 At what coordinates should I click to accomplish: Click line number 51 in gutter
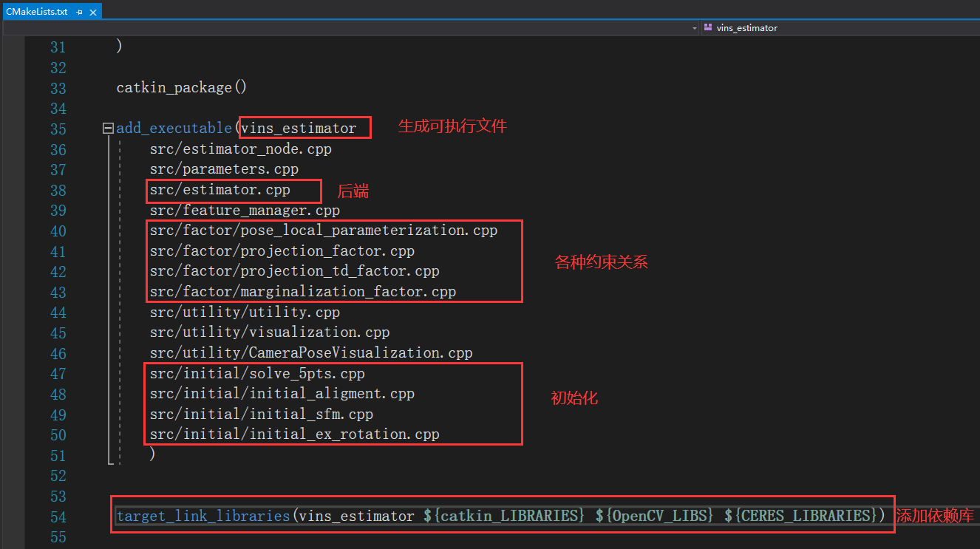(x=58, y=456)
